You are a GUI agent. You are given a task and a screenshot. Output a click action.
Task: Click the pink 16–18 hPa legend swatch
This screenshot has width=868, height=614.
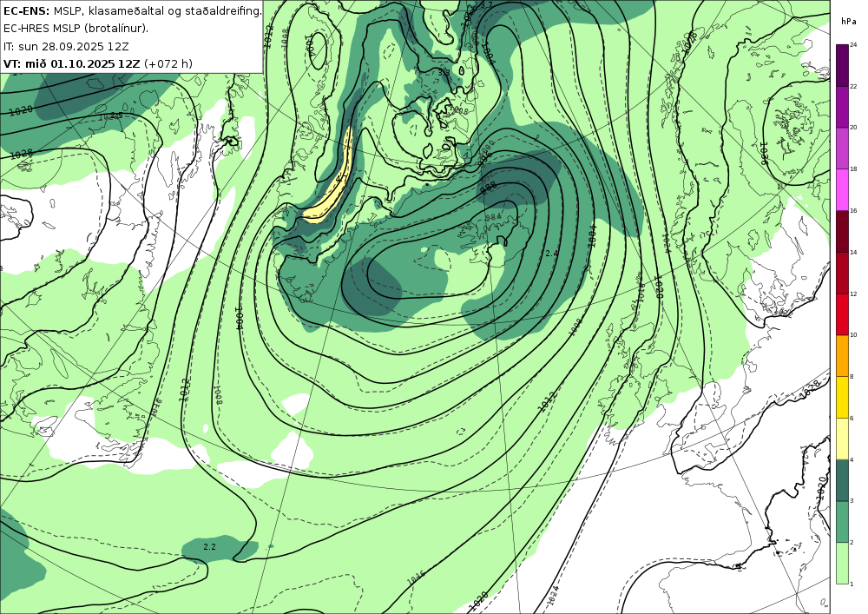pyautogui.click(x=842, y=189)
